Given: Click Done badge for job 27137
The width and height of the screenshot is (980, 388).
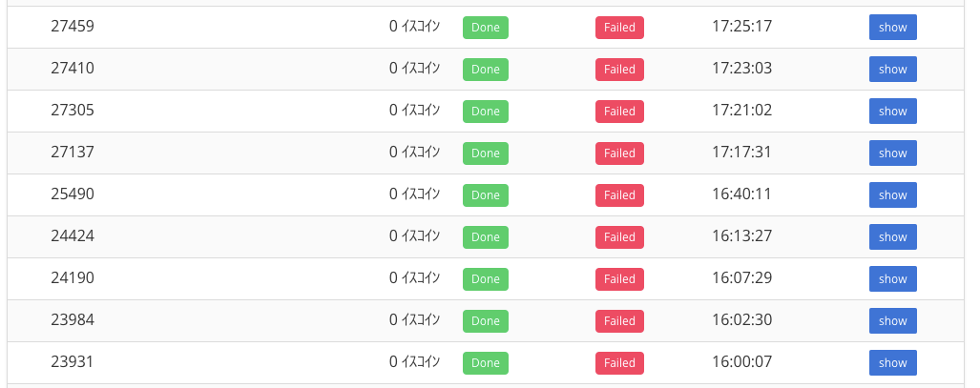Looking at the screenshot, I should pyautogui.click(x=486, y=153).
